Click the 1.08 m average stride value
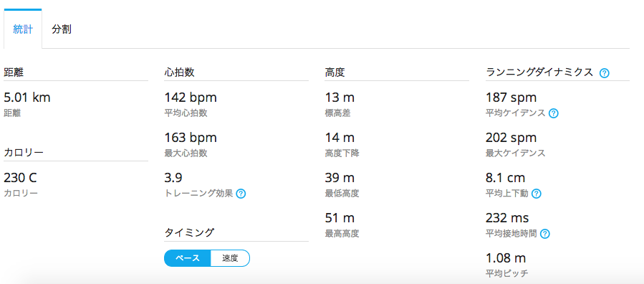Image resolution: width=644 pixels, height=284 pixels. [506, 258]
